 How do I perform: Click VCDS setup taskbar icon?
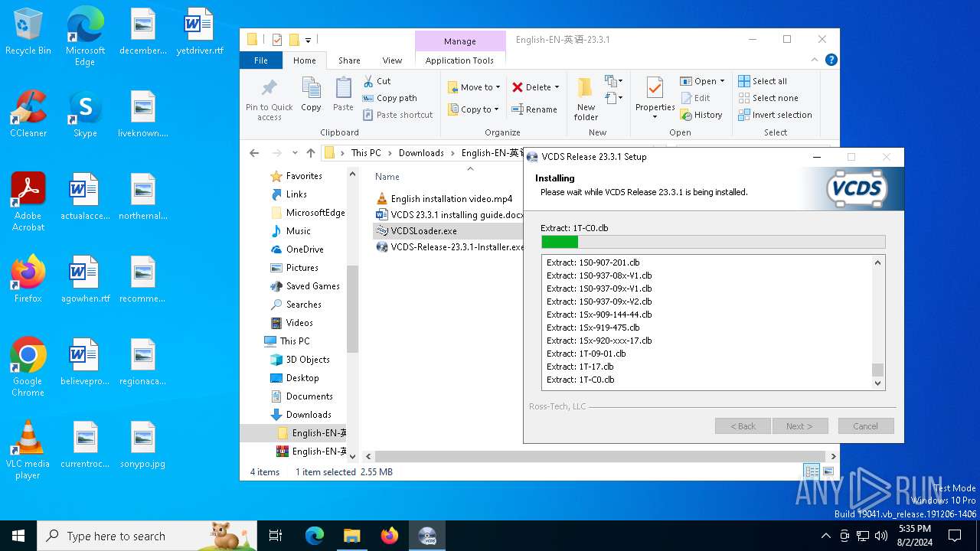click(427, 536)
